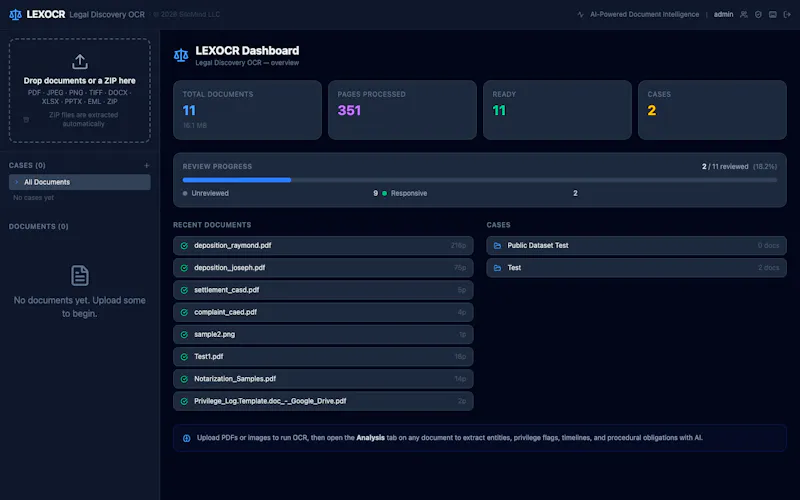The image size is (800, 500).
Task: Click status check icon for Privilege_Log Template
Action: click(x=184, y=401)
